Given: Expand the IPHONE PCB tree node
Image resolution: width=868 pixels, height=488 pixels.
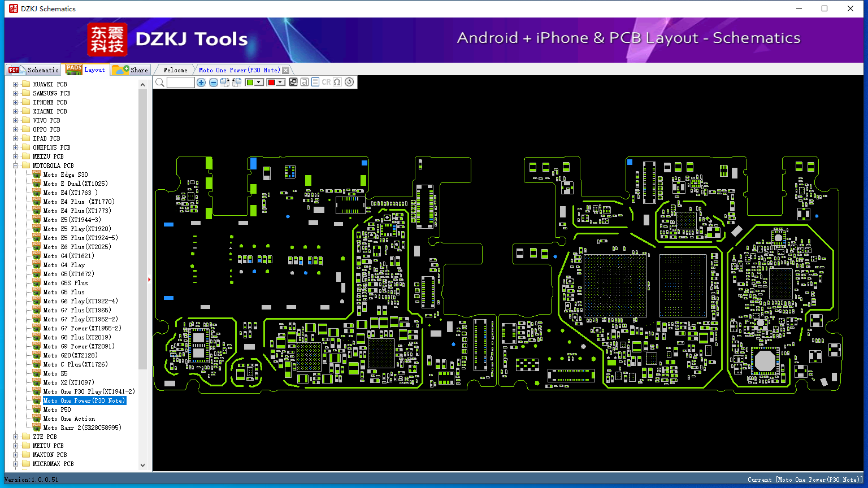Looking at the screenshot, I should 16,102.
